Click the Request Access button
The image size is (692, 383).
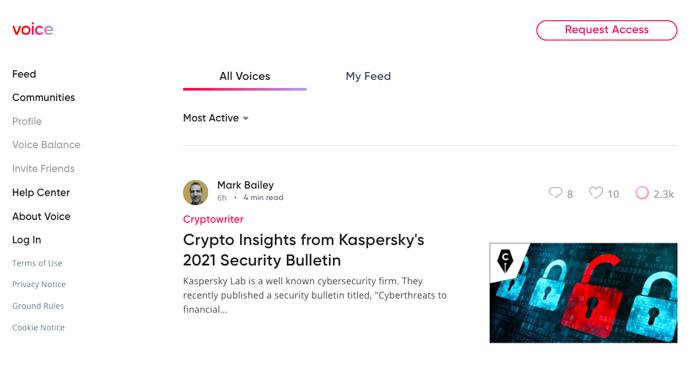[x=606, y=30]
